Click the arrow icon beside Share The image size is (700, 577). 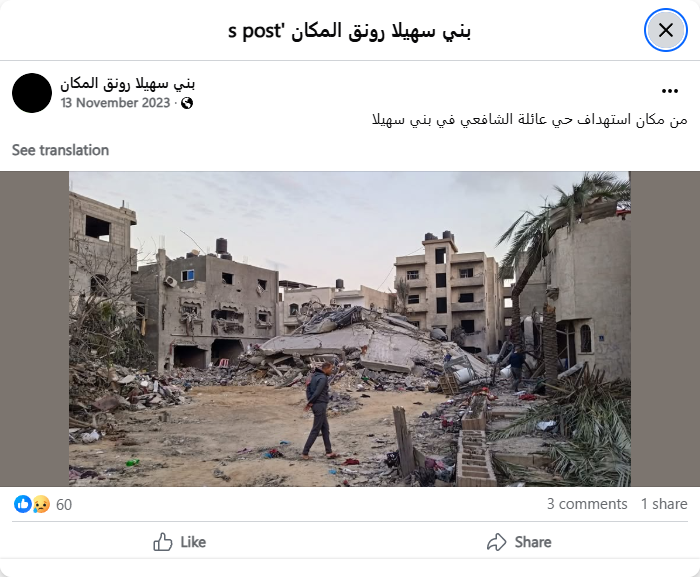pos(496,542)
